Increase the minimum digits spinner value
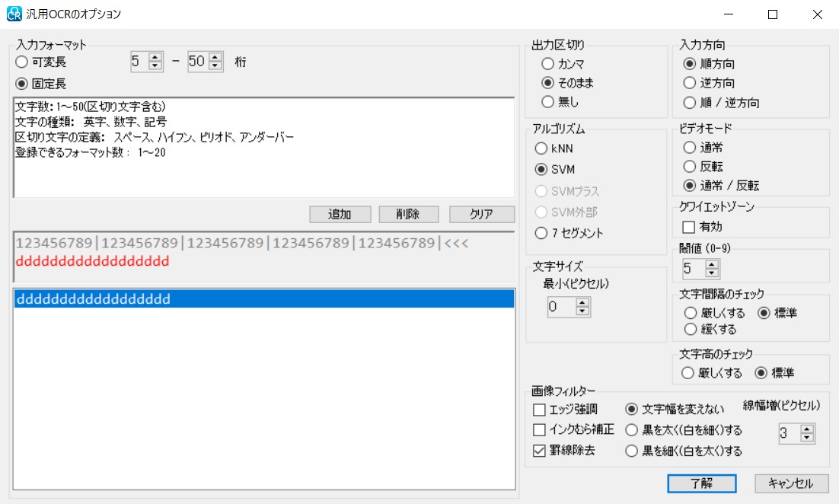This screenshot has height=504, width=839. click(156, 58)
